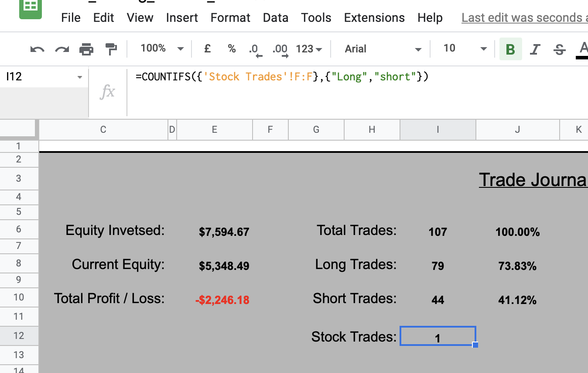The width and height of the screenshot is (588, 373).
Task: Open the Google Sheets home icon
Action: click(31, 8)
